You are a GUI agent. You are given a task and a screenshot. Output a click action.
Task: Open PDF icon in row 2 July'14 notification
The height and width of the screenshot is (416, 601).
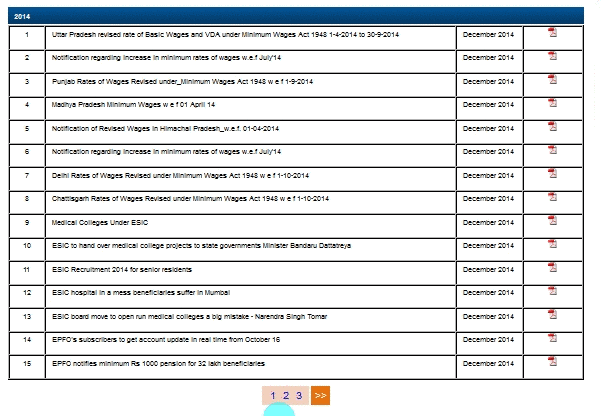click(x=552, y=56)
